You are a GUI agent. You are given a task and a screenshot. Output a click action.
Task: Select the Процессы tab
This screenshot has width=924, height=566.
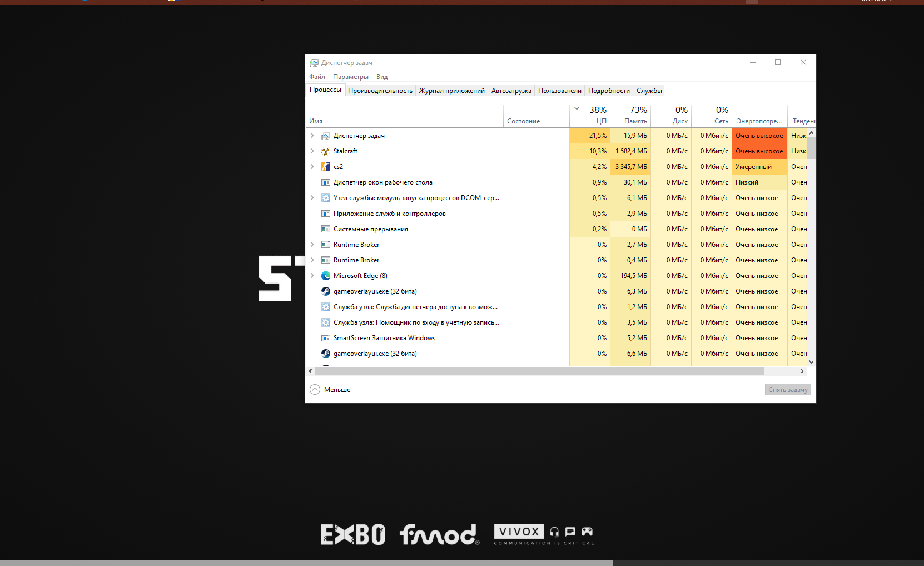tap(326, 90)
